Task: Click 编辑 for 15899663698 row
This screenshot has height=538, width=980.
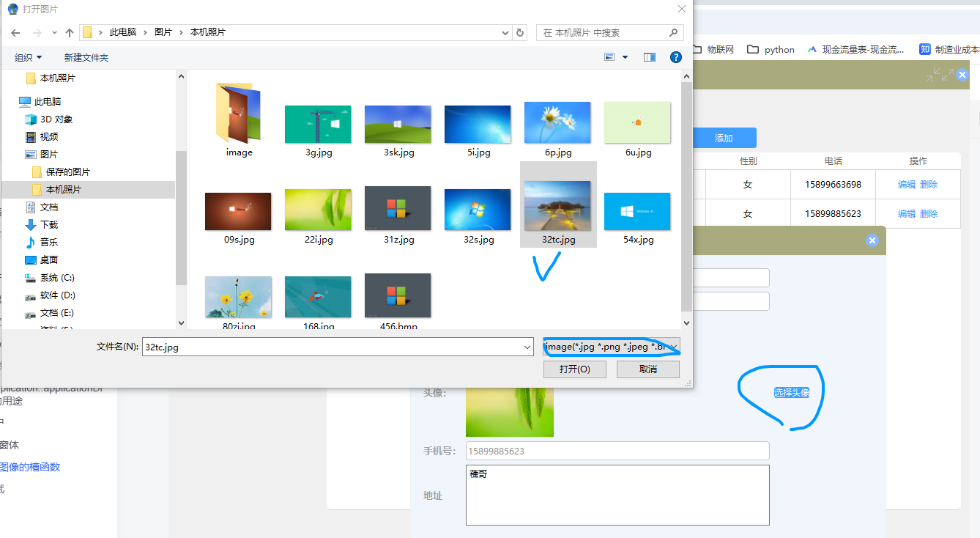Action: (907, 184)
